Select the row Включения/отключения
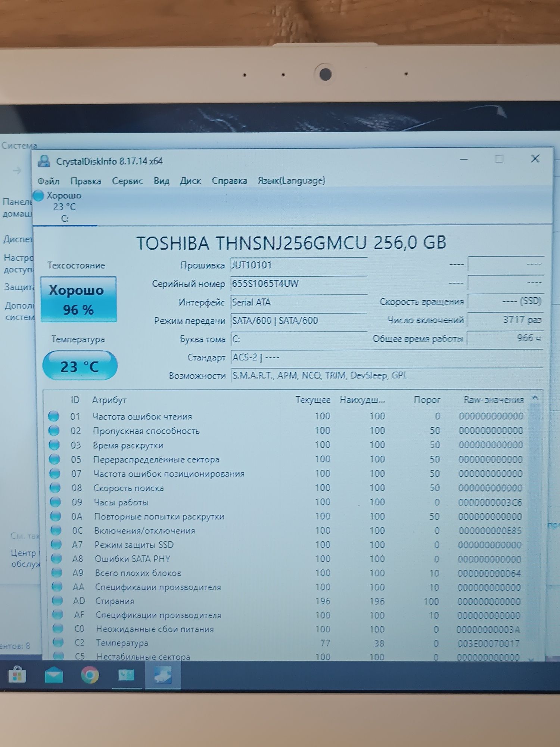Screen dimensions: 560x747 pos(286,531)
